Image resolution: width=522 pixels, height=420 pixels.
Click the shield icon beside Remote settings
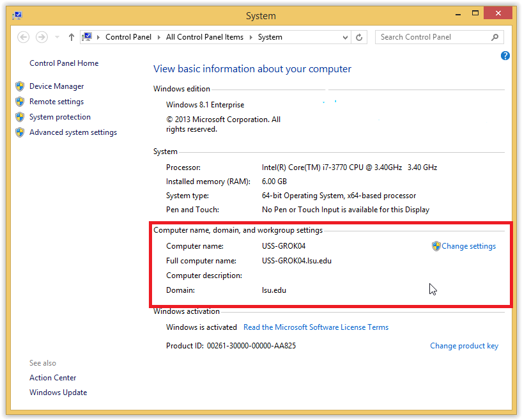coord(20,102)
